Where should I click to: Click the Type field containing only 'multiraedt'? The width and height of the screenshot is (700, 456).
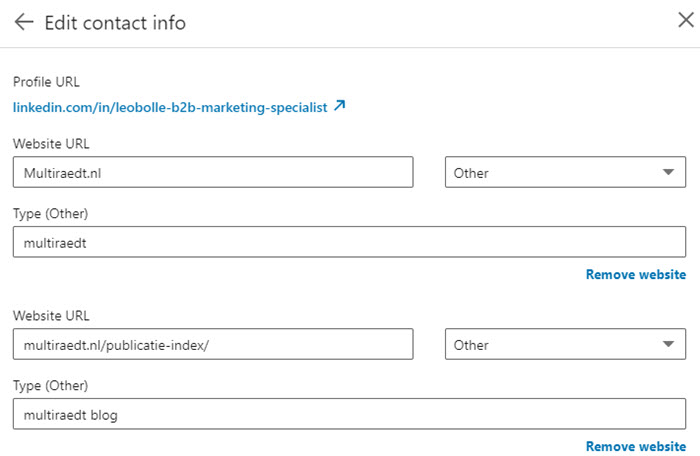pos(349,241)
